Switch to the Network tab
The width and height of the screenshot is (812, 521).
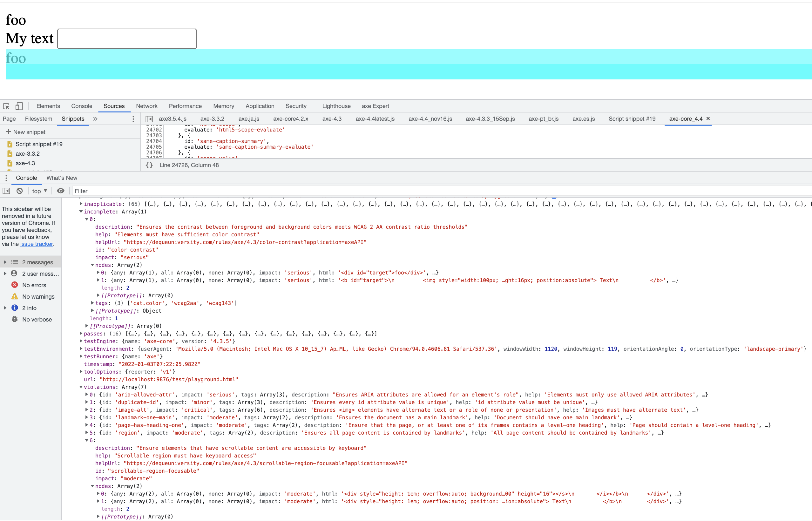click(x=146, y=106)
